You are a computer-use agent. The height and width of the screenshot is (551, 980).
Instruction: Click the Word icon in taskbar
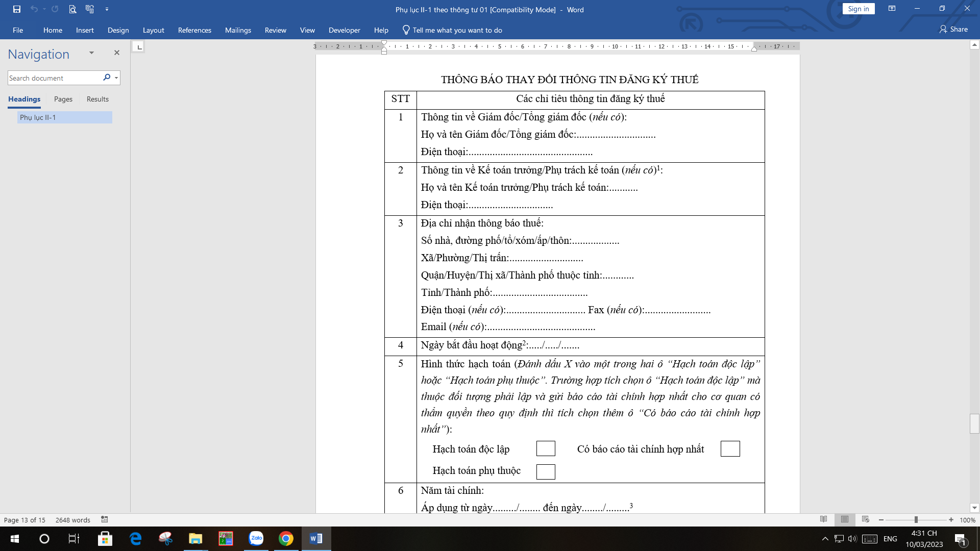(x=316, y=538)
